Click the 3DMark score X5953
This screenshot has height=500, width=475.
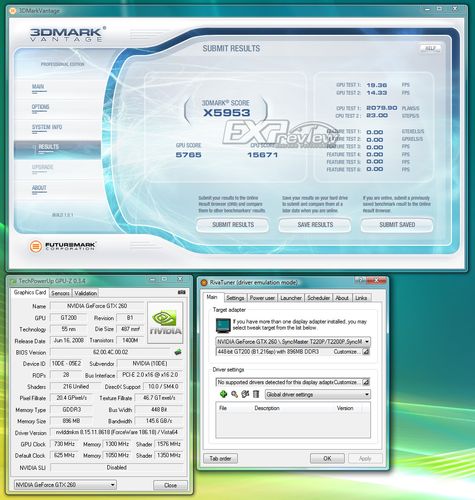226,113
